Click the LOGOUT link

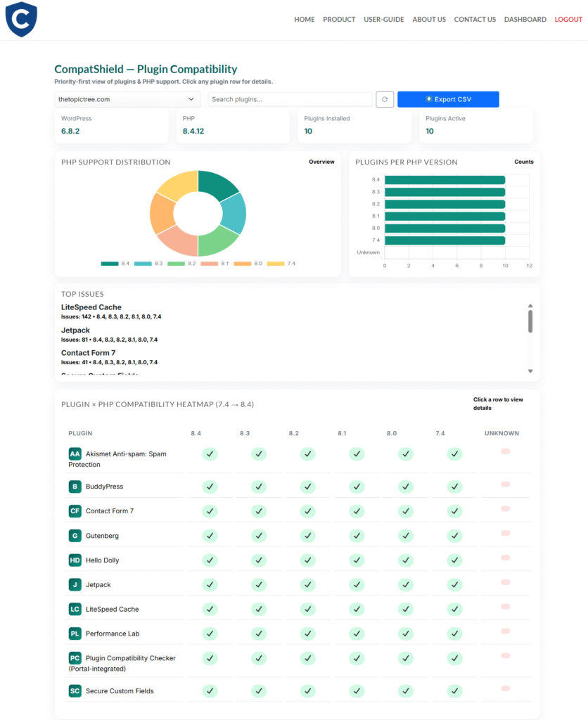[568, 20]
